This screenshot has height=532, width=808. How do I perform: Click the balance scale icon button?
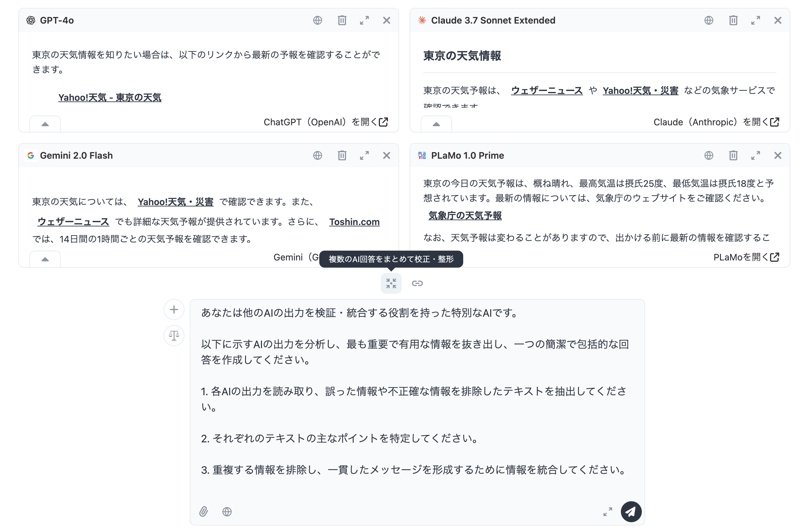tap(174, 335)
